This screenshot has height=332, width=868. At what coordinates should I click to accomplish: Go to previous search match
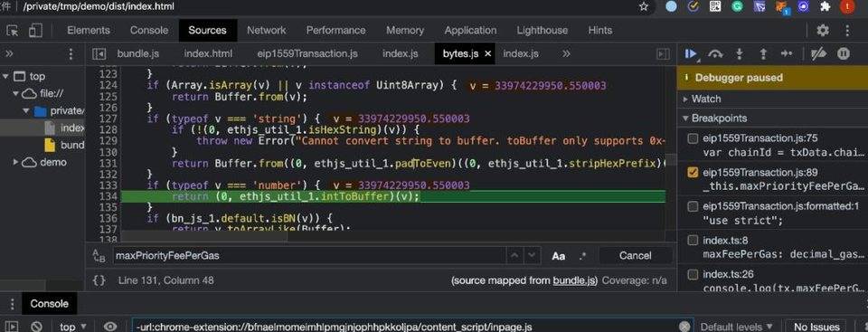(514, 255)
